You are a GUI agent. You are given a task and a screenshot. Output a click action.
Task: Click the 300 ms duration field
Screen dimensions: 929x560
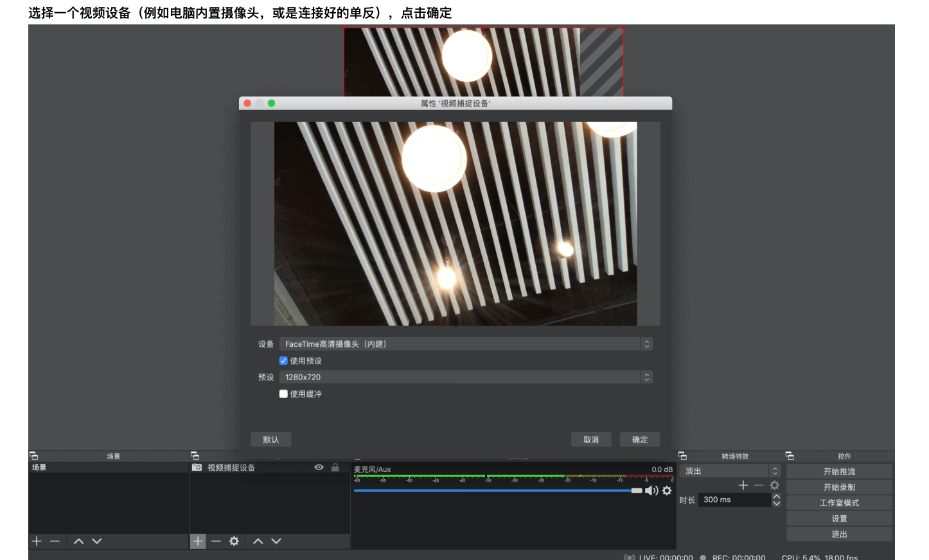(735, 500)
